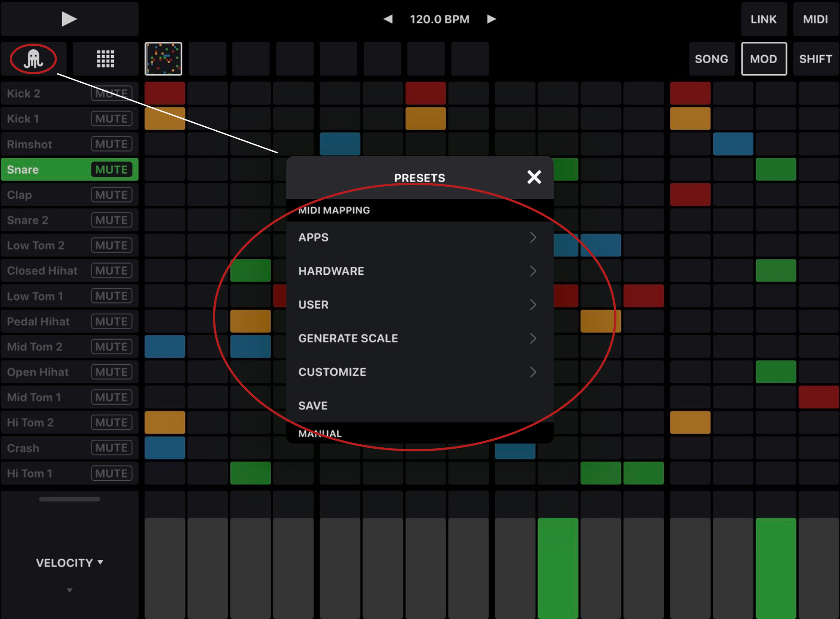Switch to SONG mode
The image size is (840, 619).
712,58
